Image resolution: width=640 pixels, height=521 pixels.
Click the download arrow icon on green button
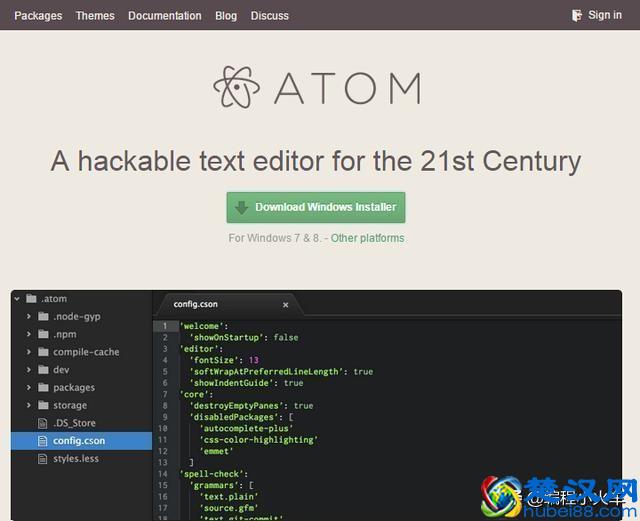[241, 208]
